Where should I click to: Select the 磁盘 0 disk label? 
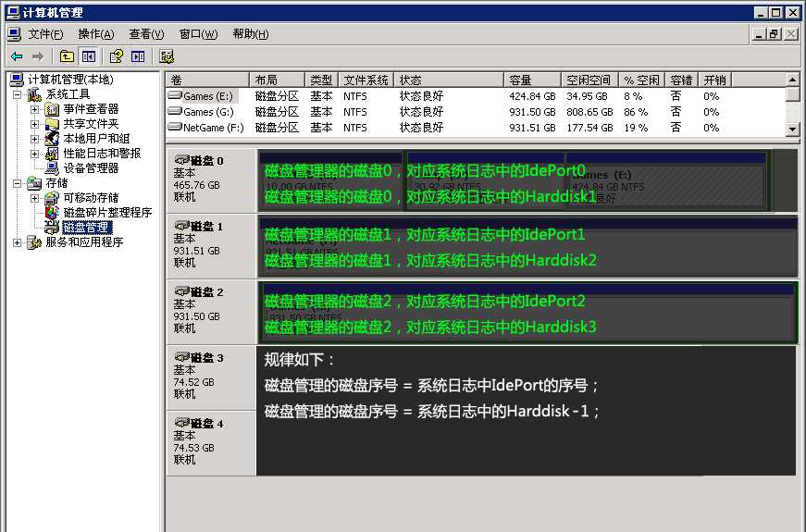coord(211,179)
